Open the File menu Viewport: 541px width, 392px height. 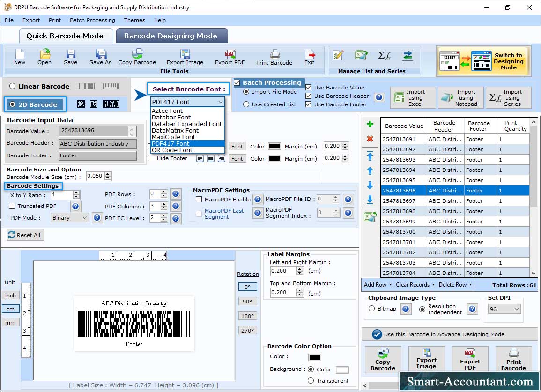9,20
